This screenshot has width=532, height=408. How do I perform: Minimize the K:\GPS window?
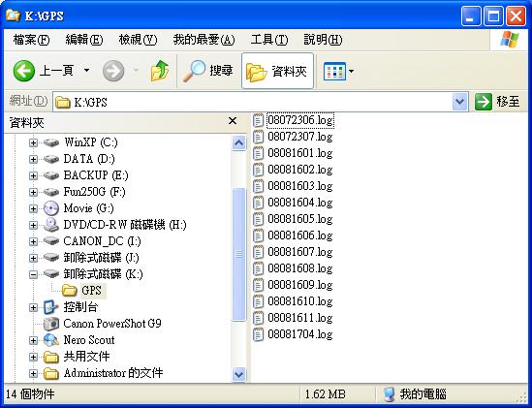[x=471, y=16]
